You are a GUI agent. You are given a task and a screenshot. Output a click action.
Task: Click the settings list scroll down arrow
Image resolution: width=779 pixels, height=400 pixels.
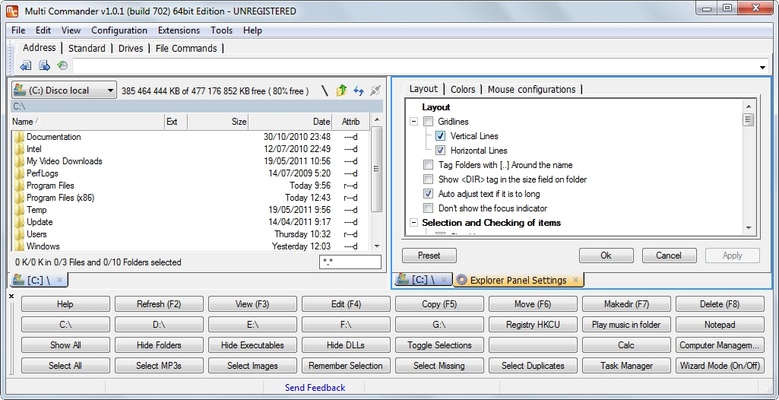[748, 228]
